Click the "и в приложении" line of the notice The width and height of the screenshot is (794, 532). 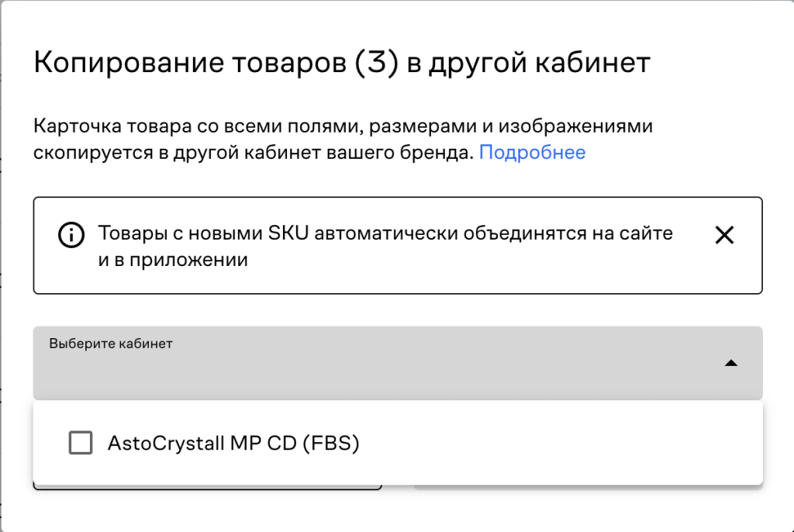click(173, 261)
